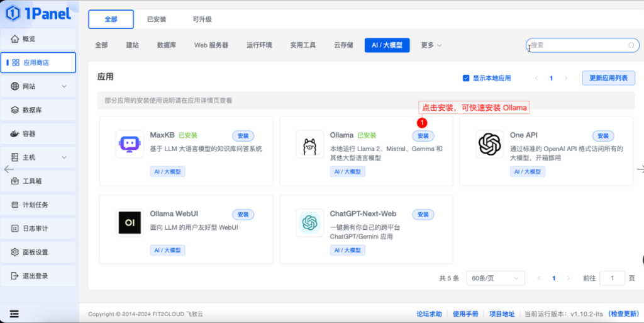Open the 论坛求助 link
Viewport: 644px width, 323px height.
429,314
